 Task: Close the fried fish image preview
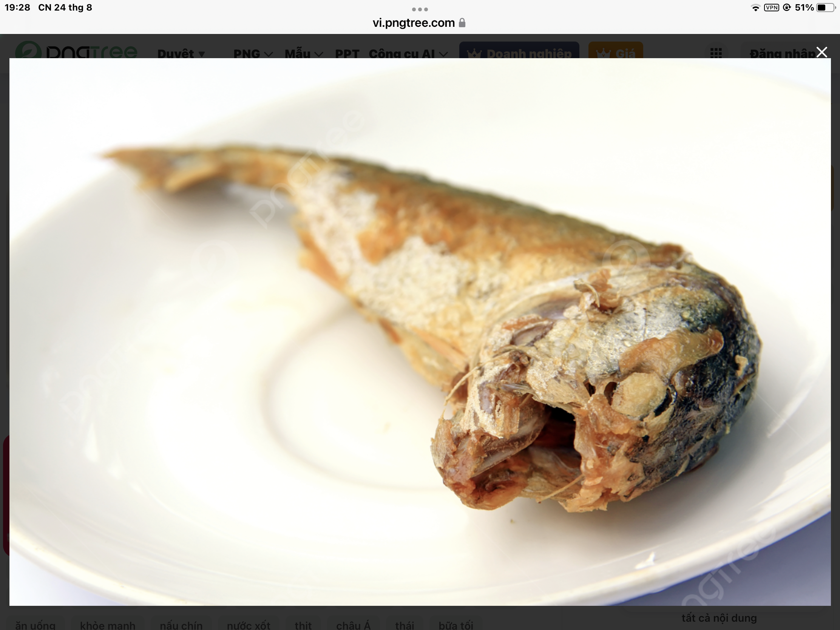821,52
